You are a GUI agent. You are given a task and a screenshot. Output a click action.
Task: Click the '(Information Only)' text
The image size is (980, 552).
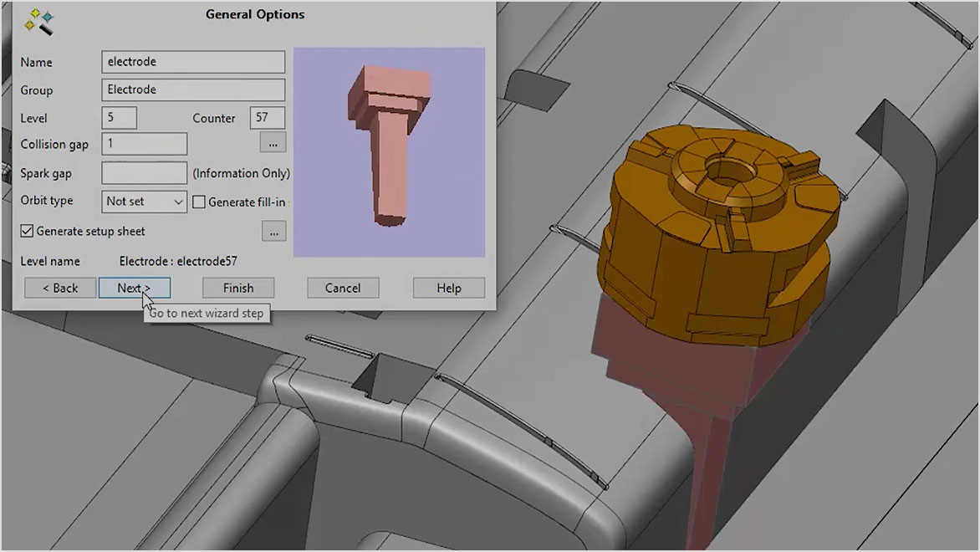[x=242, y=173]
